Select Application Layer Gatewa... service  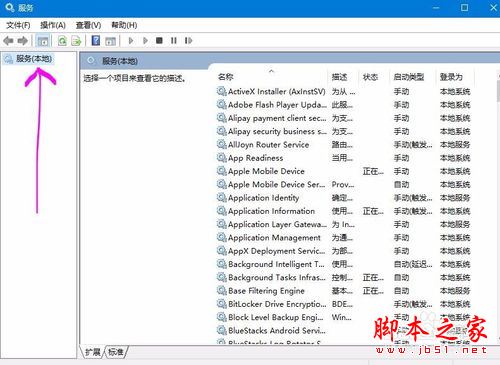pos(277,224)
